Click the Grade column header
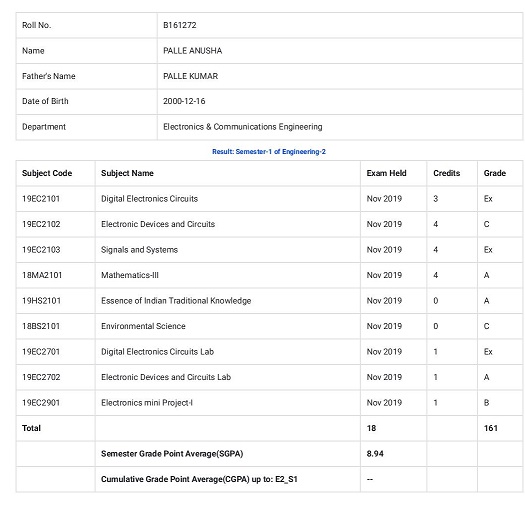The width and height of the screenshot is (525, 514). tap(495, 173)
